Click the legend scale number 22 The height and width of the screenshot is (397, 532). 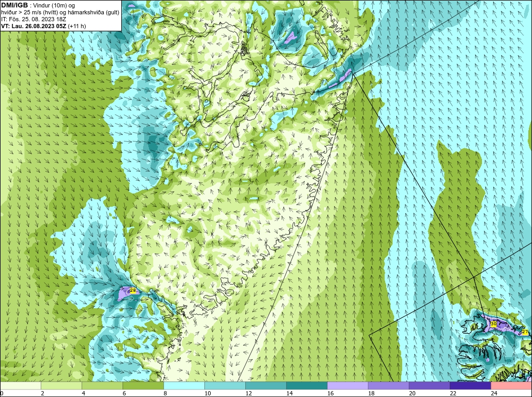(453, 393)
